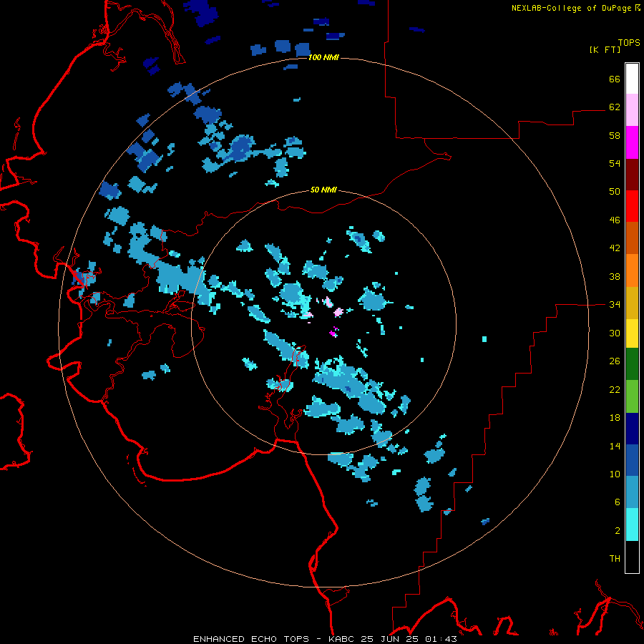644x644 pixels.
Task: Click the 58 legend value
Action: pos(615,135)
